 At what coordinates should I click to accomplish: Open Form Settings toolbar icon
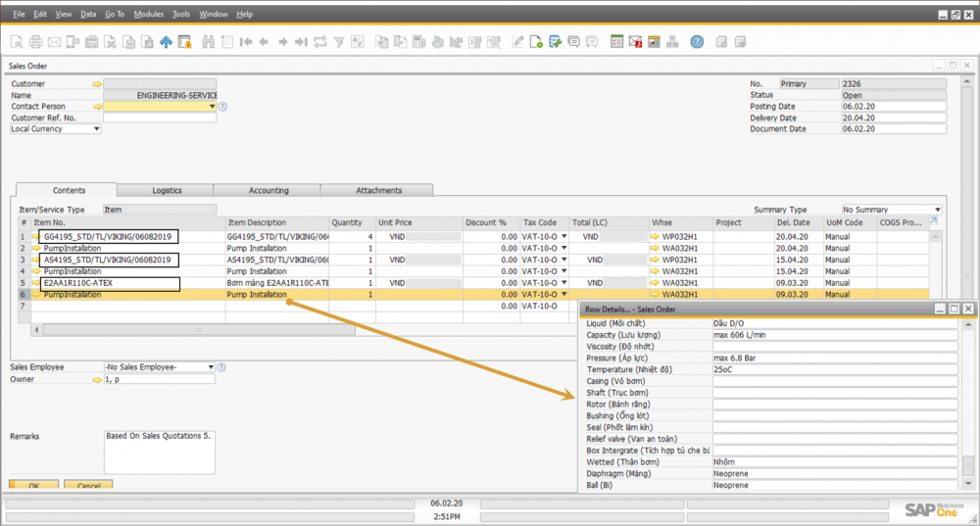pos(536,42)
